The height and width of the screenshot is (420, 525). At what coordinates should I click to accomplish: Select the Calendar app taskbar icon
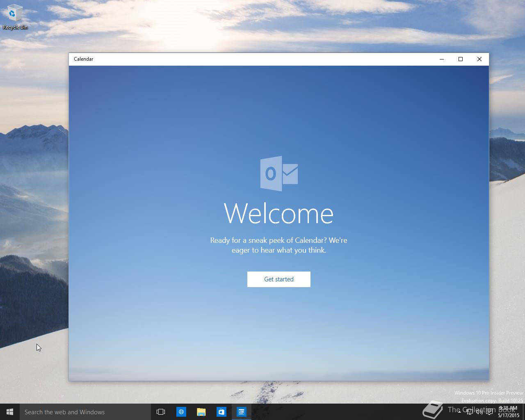click(241, 412)
